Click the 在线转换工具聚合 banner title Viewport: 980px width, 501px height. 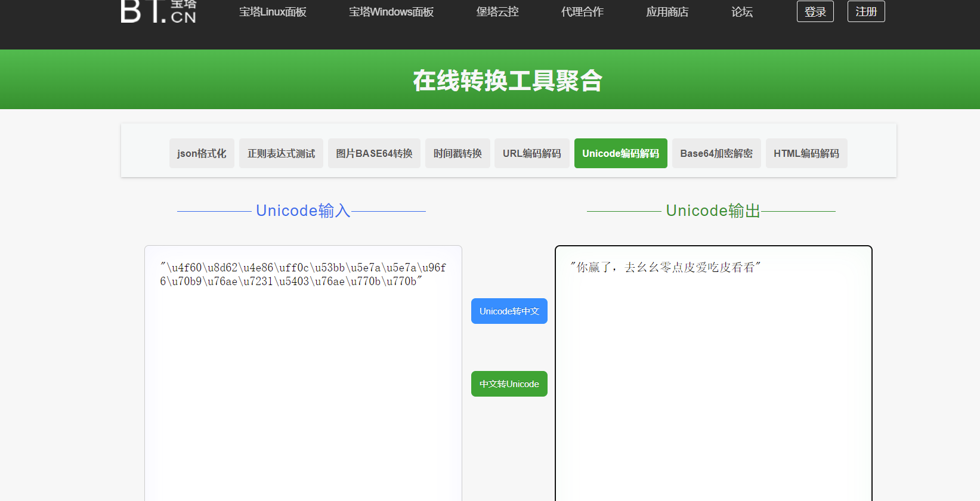(x=508, y=81)
